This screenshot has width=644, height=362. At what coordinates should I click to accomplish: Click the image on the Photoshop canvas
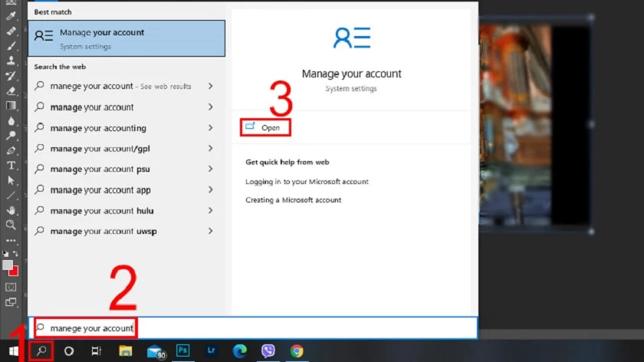(535, 124)
